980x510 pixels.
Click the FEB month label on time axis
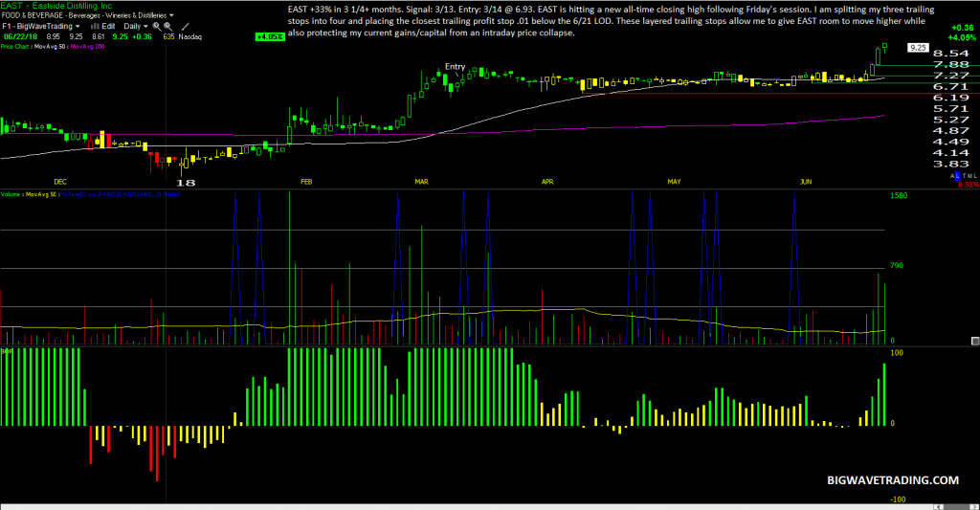click(x=306, y=182)
